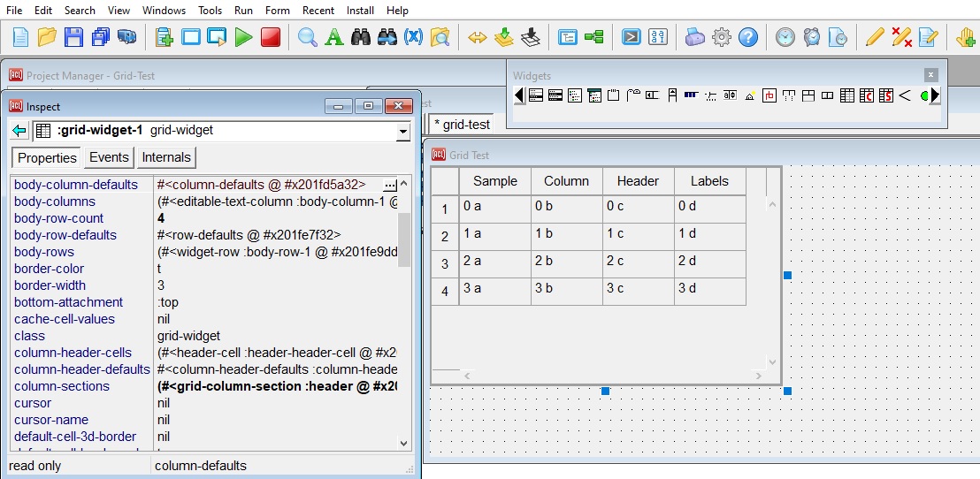Viewport: 980px width, 479px height.
Task: Select the grid widget icon in Widgets palette
Action: 846,95
